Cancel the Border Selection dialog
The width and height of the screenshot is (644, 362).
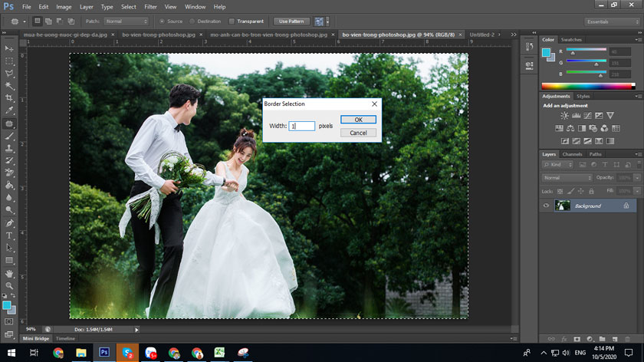tap(358, 133)
